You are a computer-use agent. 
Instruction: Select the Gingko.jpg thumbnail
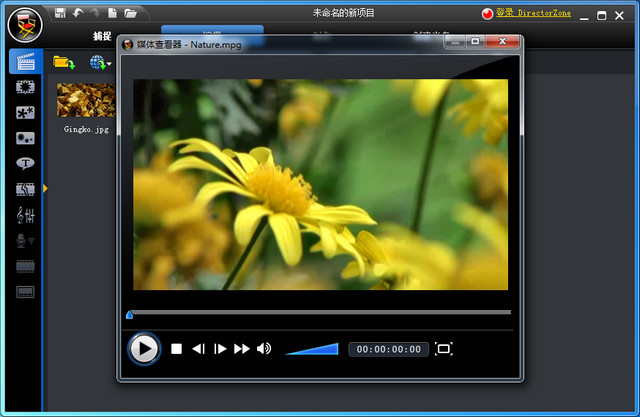[85, 100]
